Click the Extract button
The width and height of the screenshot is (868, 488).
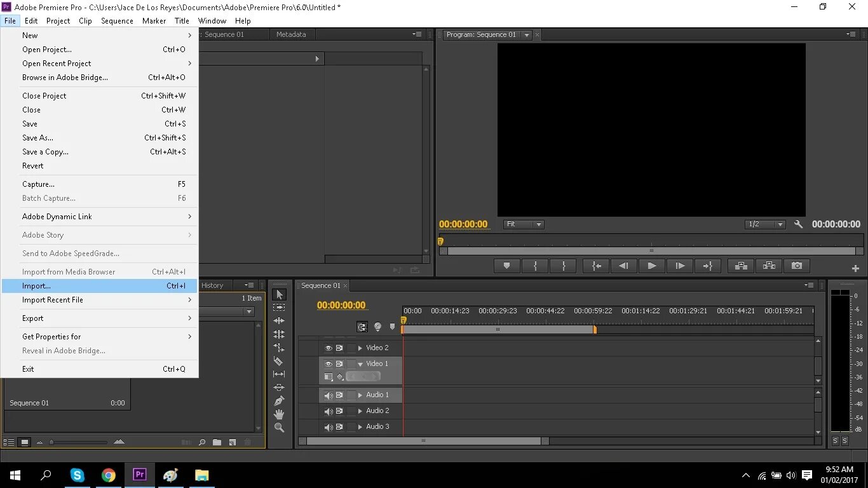769,266
